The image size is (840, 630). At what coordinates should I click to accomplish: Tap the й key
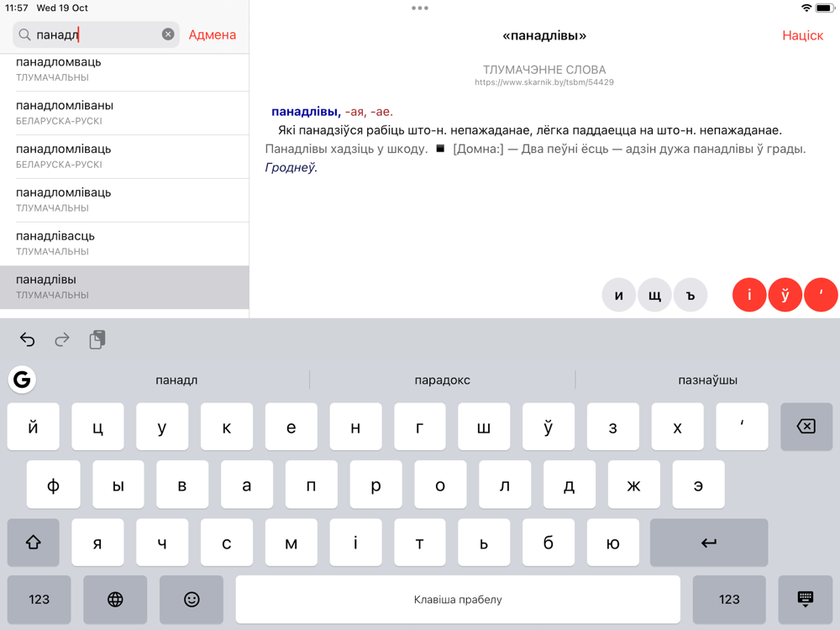click(34, 427)
